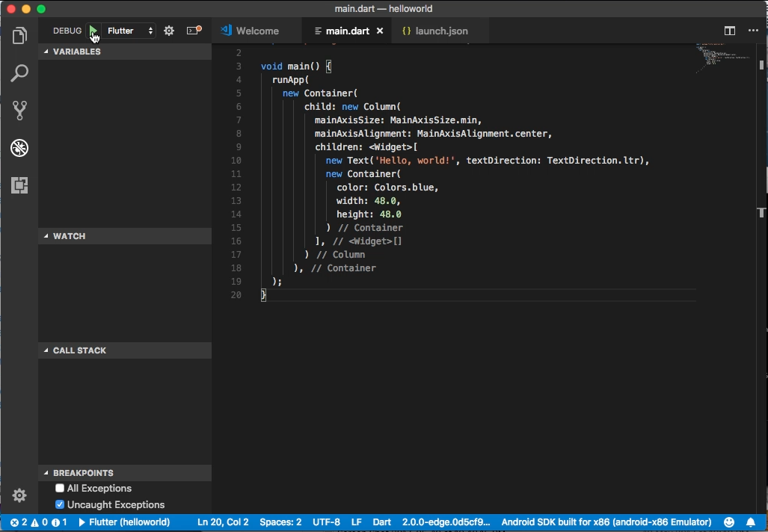Click the '// <Widget>[]' closing comment

point(367,241)
